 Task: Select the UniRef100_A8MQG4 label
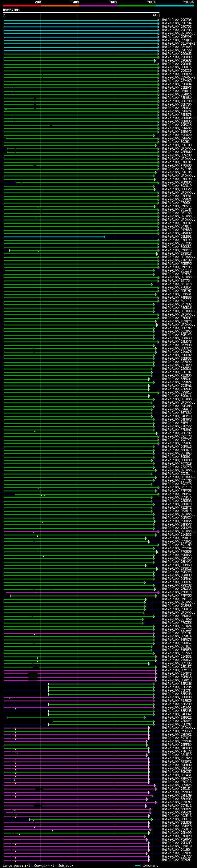pos(177,108)
